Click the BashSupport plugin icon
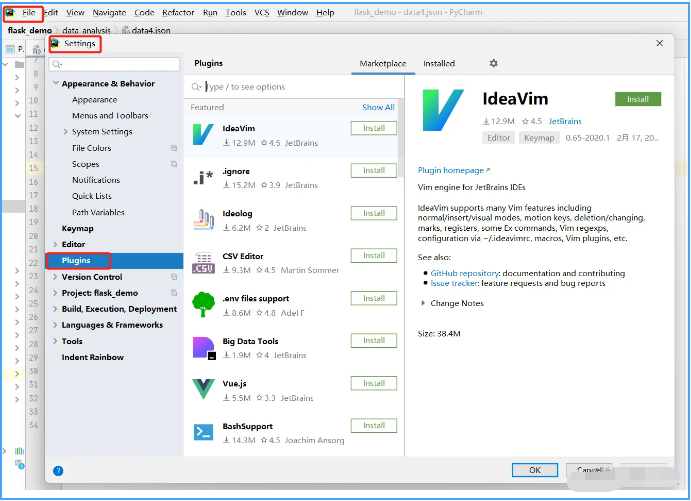The width and height of the screenshot is (691, 501). pos(203,432)
